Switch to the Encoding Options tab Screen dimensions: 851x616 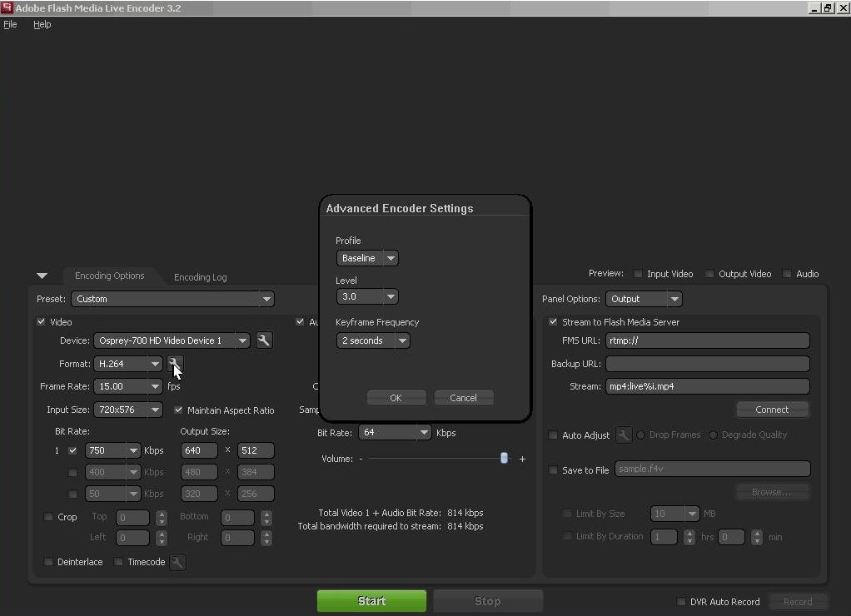click(110, 276)
